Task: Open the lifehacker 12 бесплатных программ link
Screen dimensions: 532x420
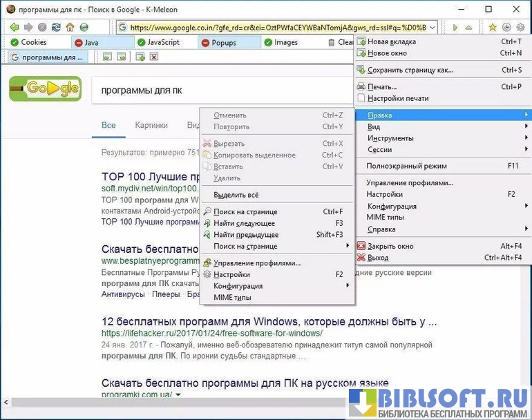Action: point(269,321)
